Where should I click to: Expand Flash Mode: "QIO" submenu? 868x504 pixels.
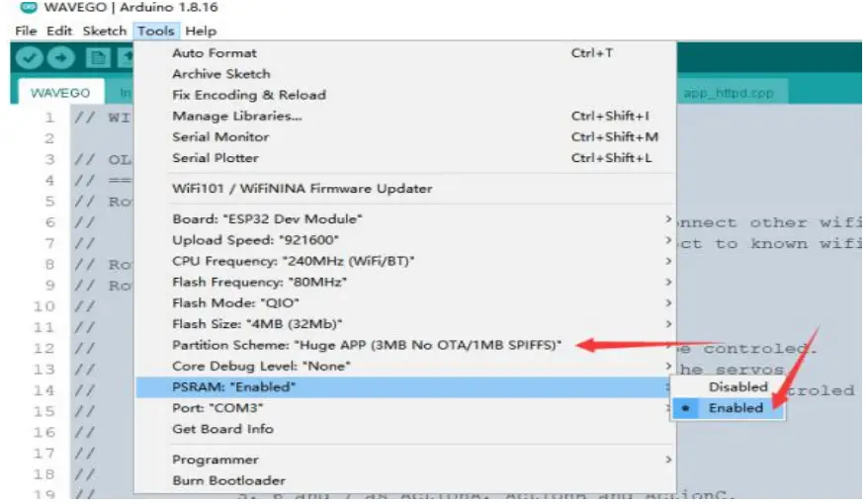(x=405, y=303)
